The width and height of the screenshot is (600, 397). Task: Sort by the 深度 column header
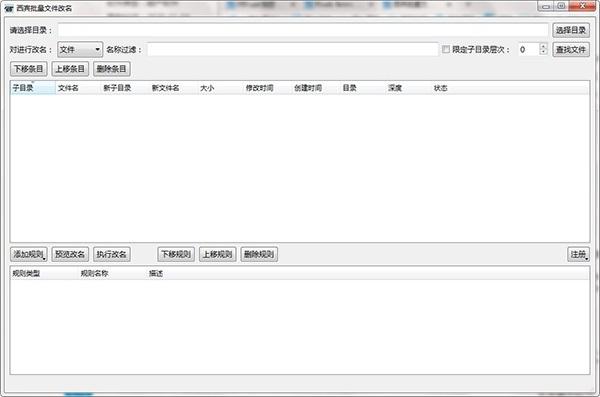pyautogui.click(x=408, y=88)
